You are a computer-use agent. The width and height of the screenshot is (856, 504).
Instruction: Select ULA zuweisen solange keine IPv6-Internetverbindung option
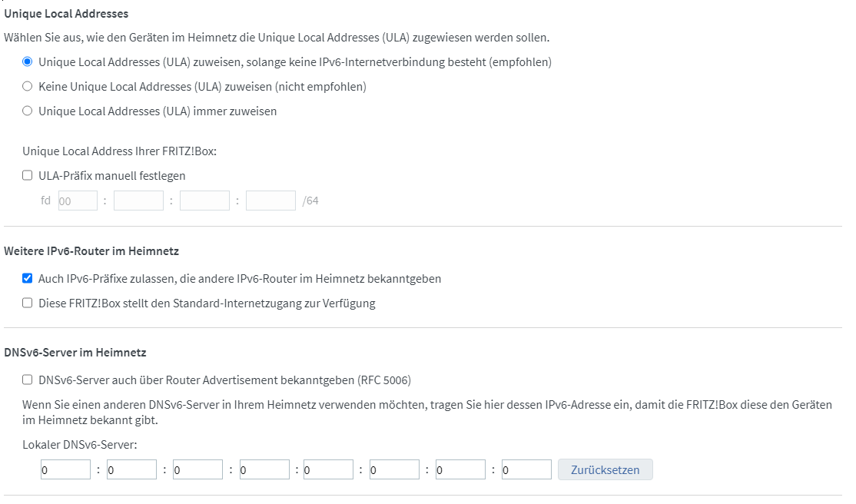(28, 61)
